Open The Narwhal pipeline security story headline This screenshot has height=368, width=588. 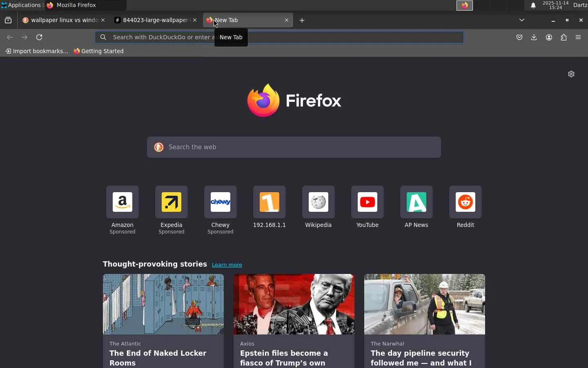(421, 358)
